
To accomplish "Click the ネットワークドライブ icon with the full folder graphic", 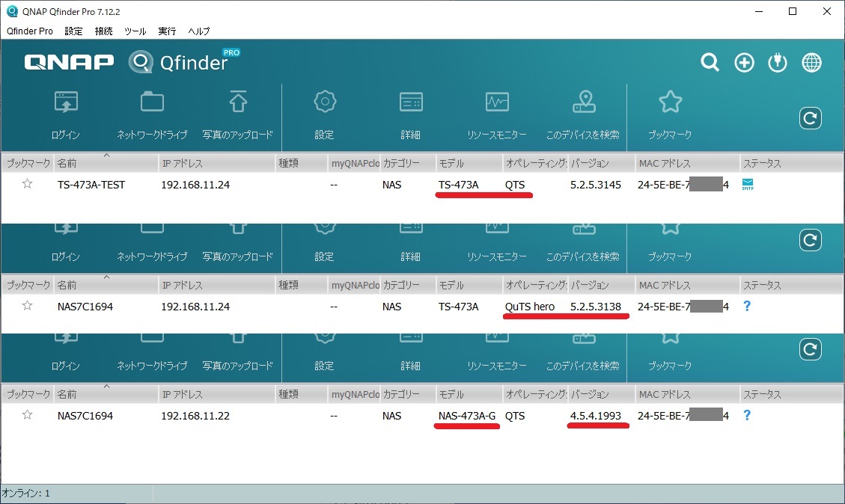I will tap(152, 102).
